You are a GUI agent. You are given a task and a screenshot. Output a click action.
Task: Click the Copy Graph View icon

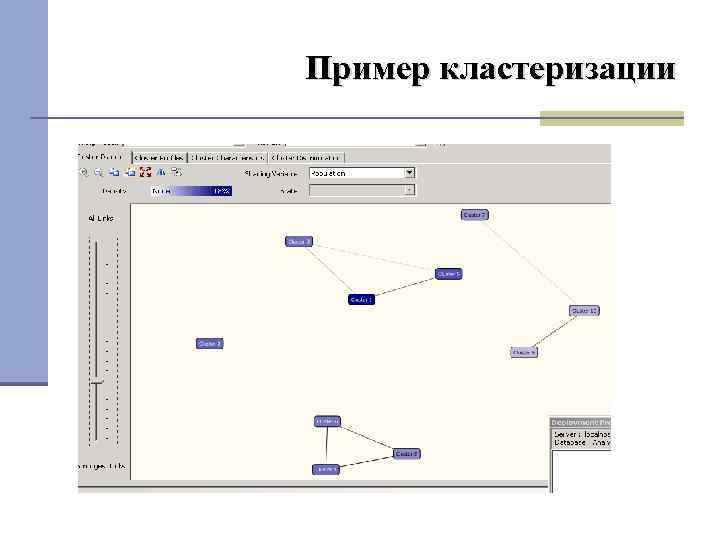click(114, 172)
